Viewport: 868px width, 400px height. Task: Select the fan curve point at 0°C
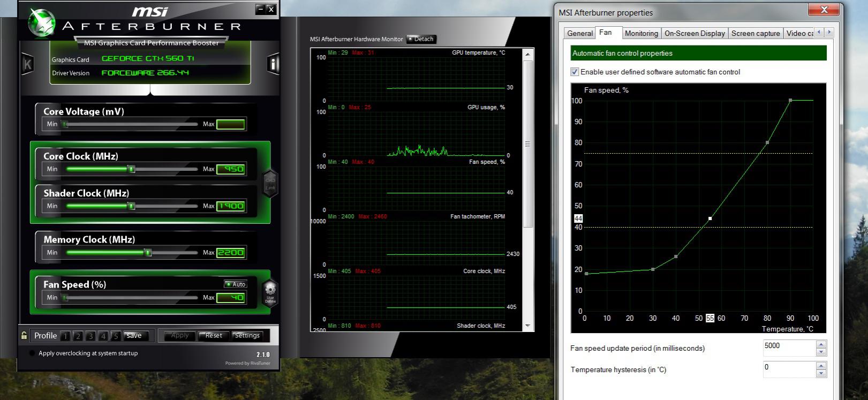(586, 274)
